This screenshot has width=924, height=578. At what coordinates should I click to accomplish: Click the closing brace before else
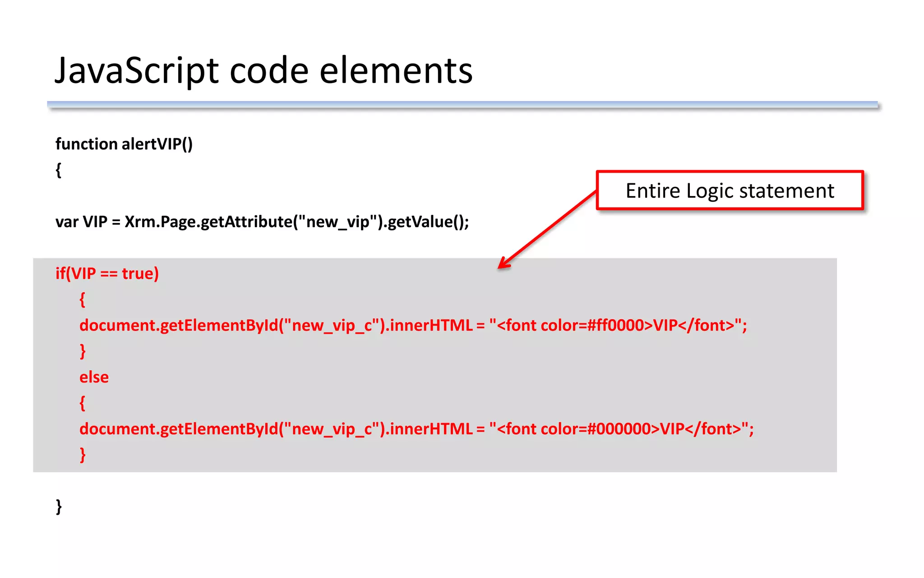point(83,351)
